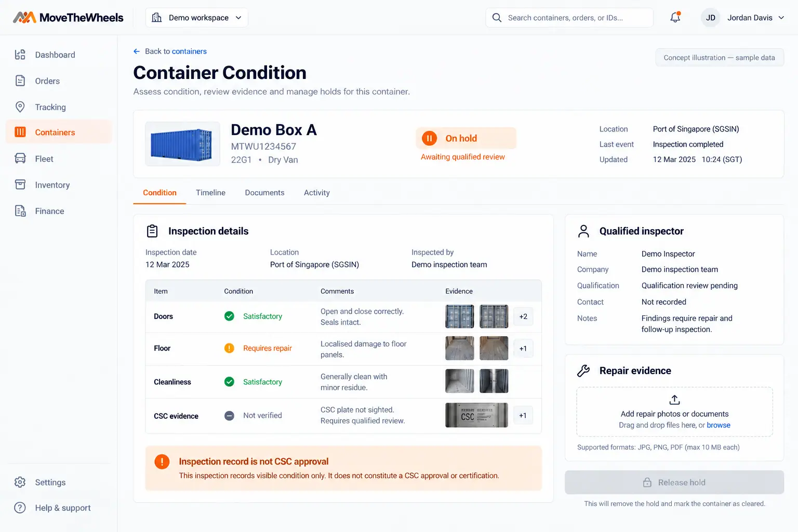Viewport: 798px width, 532px height.
Task: Click the JD user avatar
Action: pos(711,18)
